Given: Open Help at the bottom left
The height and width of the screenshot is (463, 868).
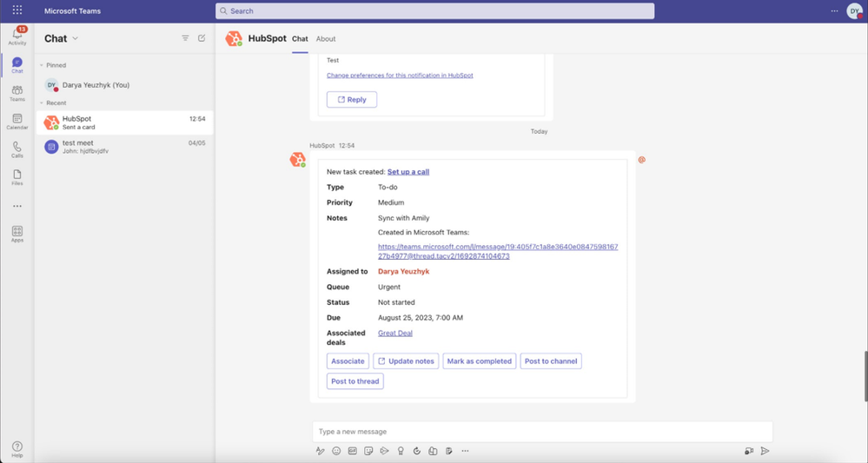Looking at the screenshot, I should [17, 449].
